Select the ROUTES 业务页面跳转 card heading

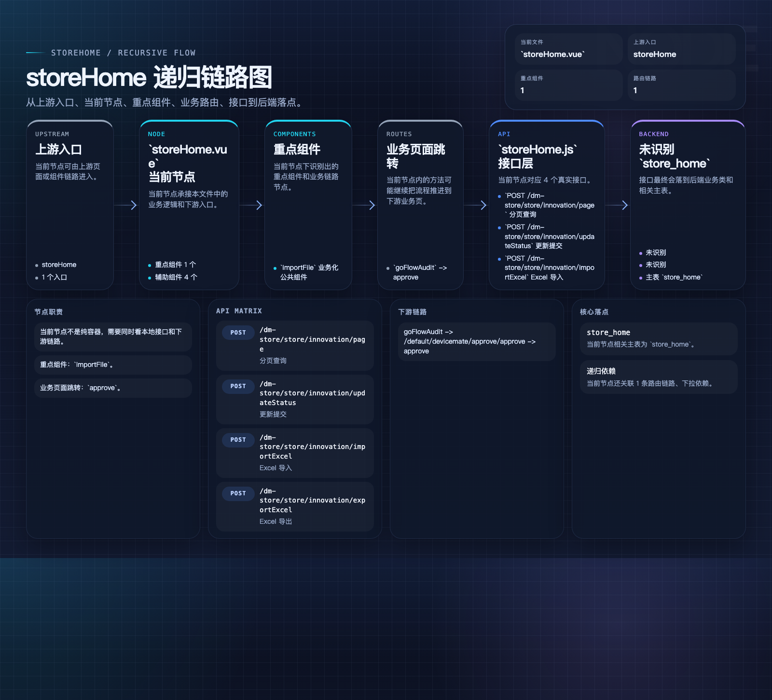tap(415, 156)
